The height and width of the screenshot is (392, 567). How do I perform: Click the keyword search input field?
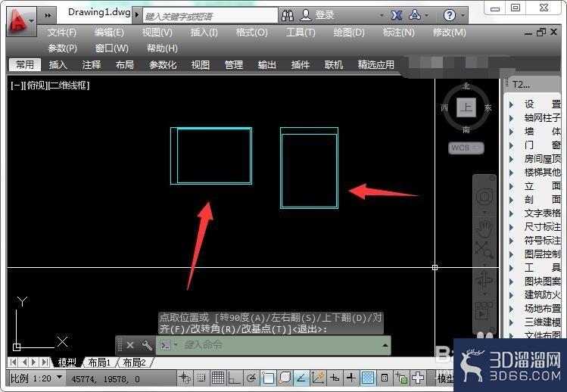click(210, 16)
